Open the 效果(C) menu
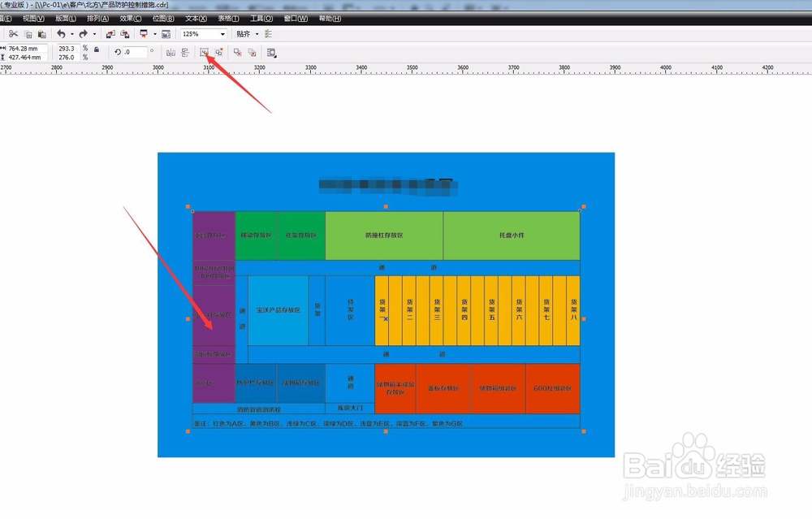The image size is (812, 519). pos(130,18)
